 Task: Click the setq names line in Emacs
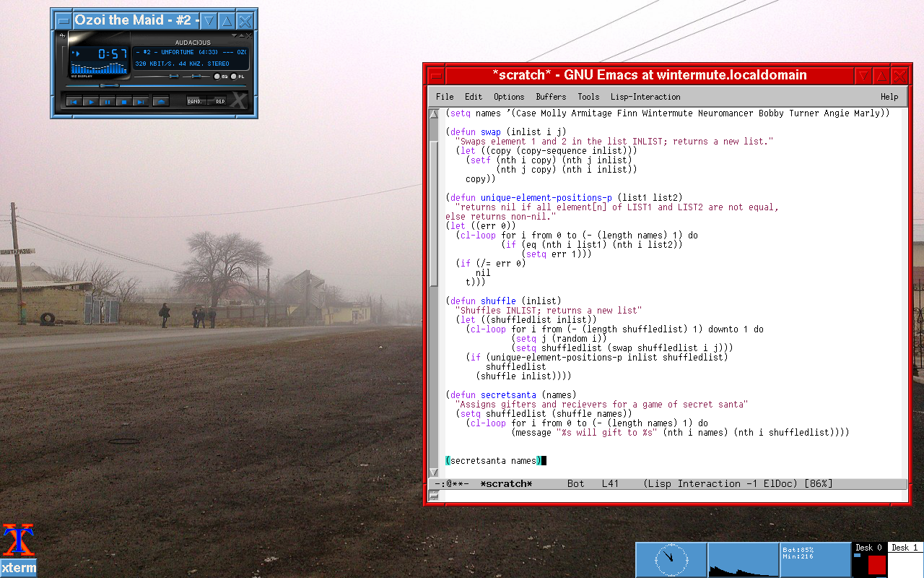(668, 113)
